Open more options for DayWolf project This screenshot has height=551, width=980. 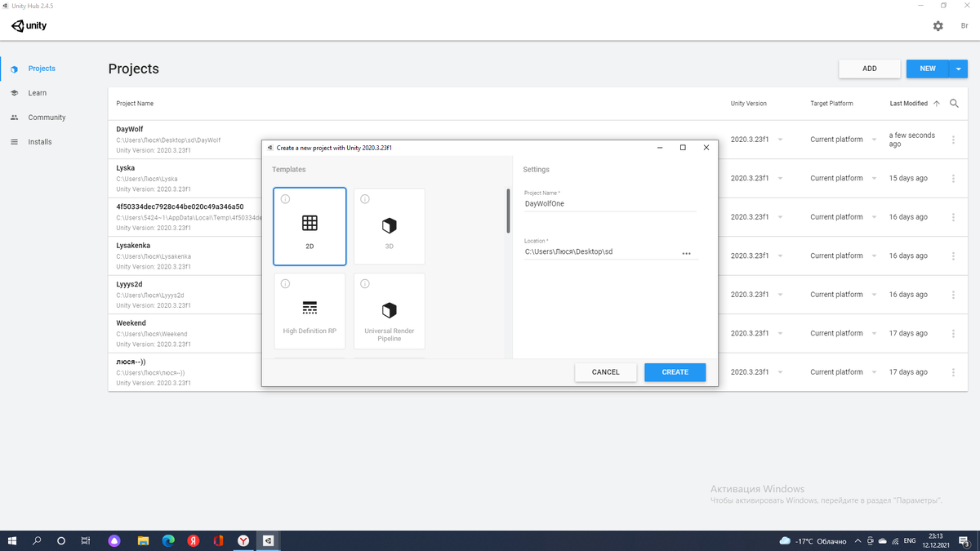[953, 140]
